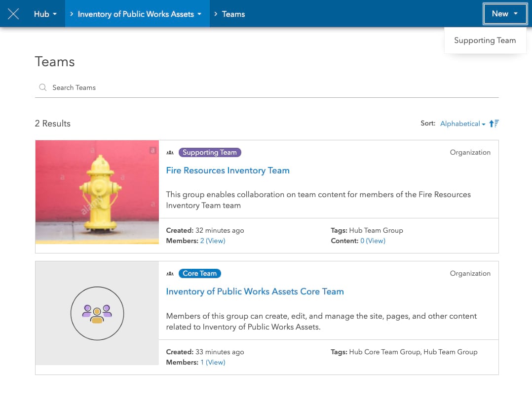532x417 pixels.
Task: Click the search magnifier icon
Action: [x=42, y=87]
